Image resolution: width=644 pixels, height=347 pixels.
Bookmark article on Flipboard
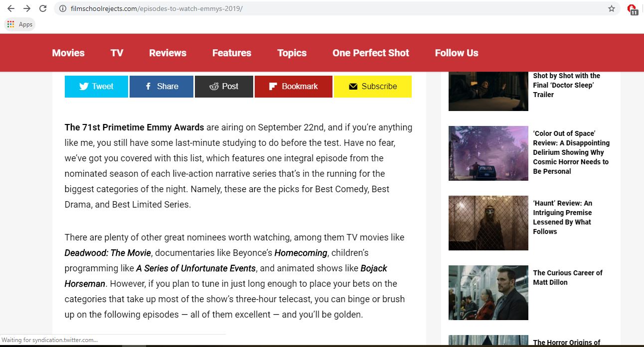[293, 86]
